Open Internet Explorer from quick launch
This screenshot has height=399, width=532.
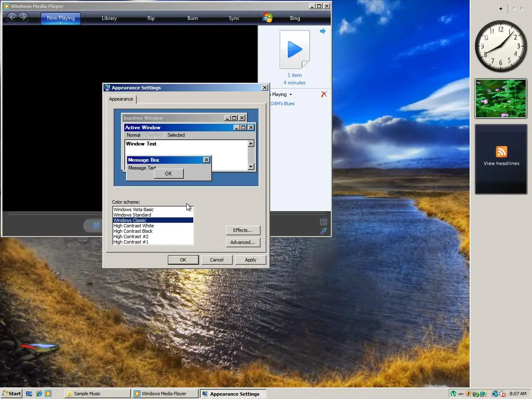pos(39,394)
